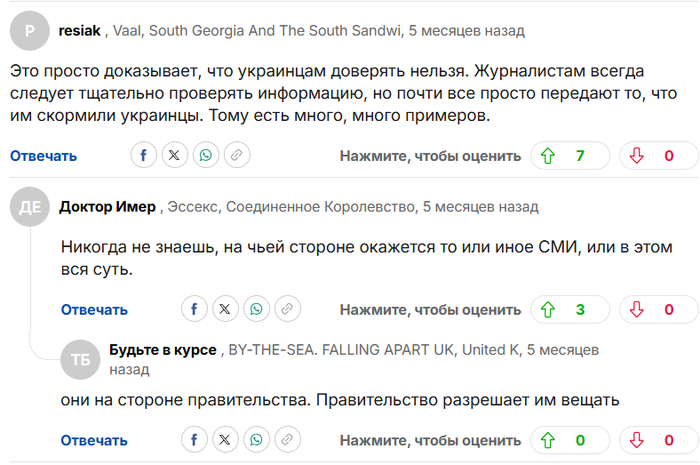Open the ДЕ avatar of Доктор Имер
This screenshot has height=465, width=700.
pyautogui.click(x=30, y=207)
